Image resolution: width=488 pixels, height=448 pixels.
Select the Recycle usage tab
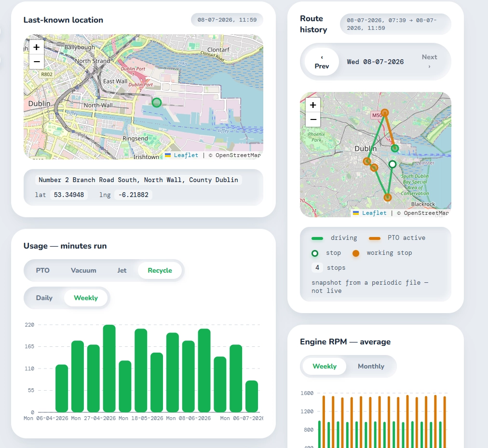pos(160,270)
